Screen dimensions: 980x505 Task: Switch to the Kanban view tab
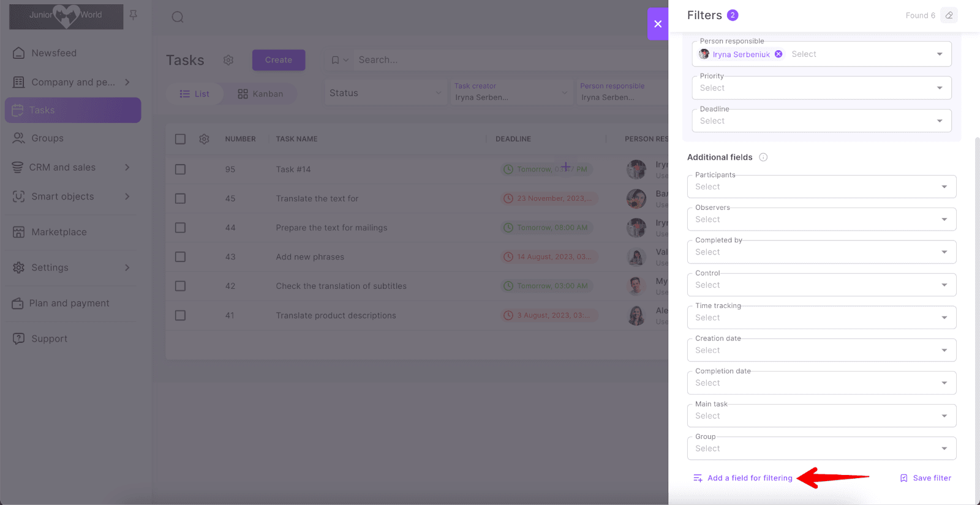point(260,94)
